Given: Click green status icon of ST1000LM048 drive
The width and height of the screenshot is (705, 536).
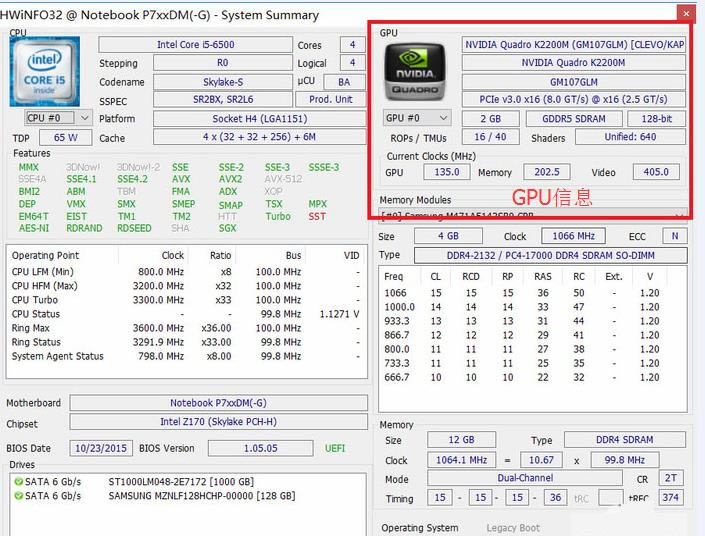Looking at the screenshot, I should coord(18,482).
